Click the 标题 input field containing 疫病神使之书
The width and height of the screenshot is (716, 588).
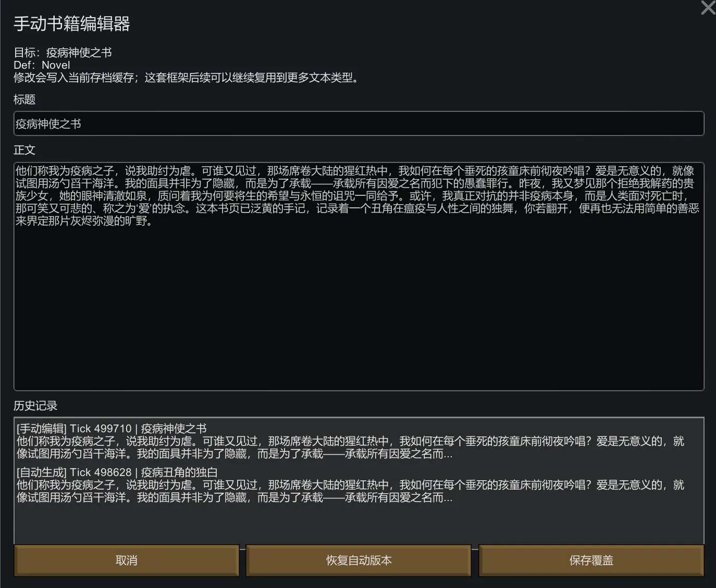pos(359,124)
